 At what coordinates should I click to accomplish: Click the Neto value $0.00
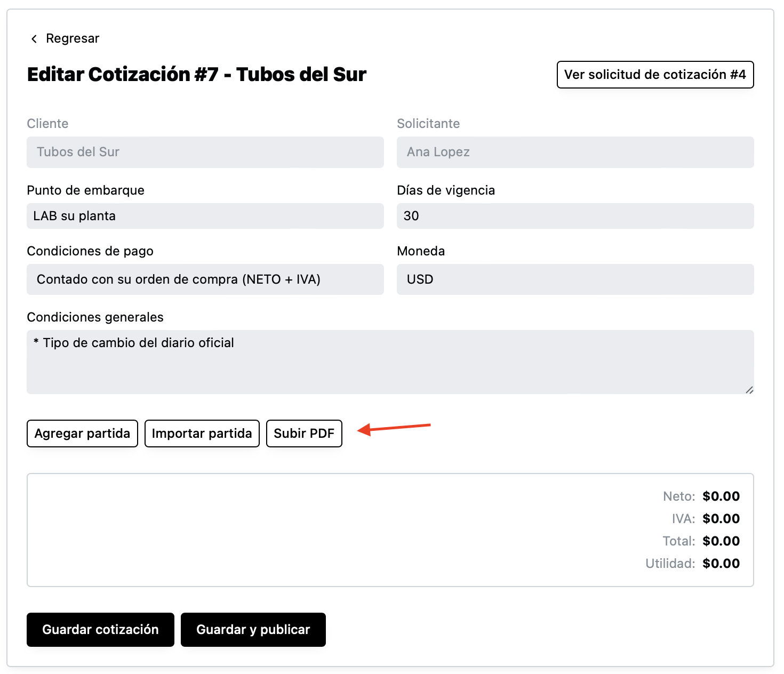click(721, 496)
